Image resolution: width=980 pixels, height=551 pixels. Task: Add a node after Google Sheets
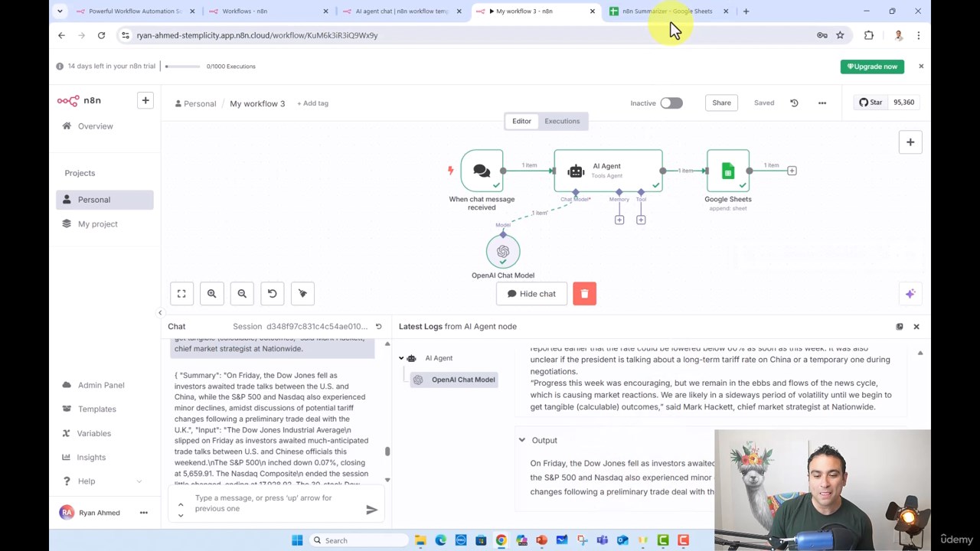coord(792,171)
